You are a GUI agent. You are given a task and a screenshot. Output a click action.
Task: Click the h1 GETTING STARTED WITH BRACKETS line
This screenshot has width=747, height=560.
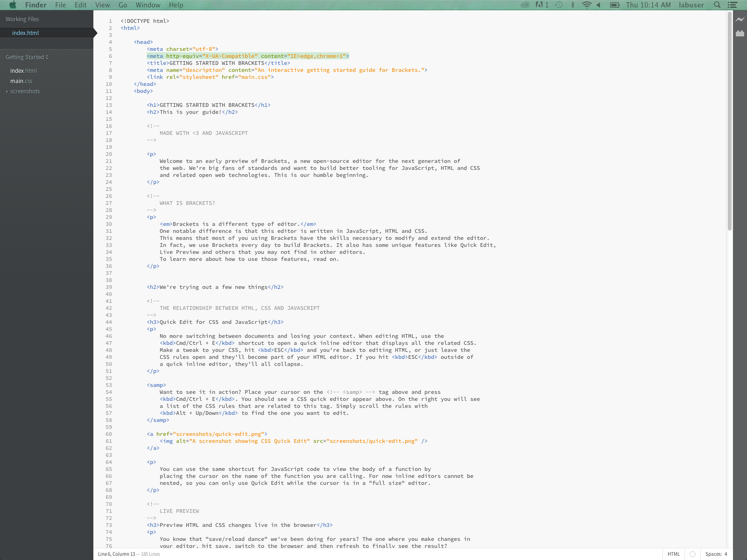(209, 105)
